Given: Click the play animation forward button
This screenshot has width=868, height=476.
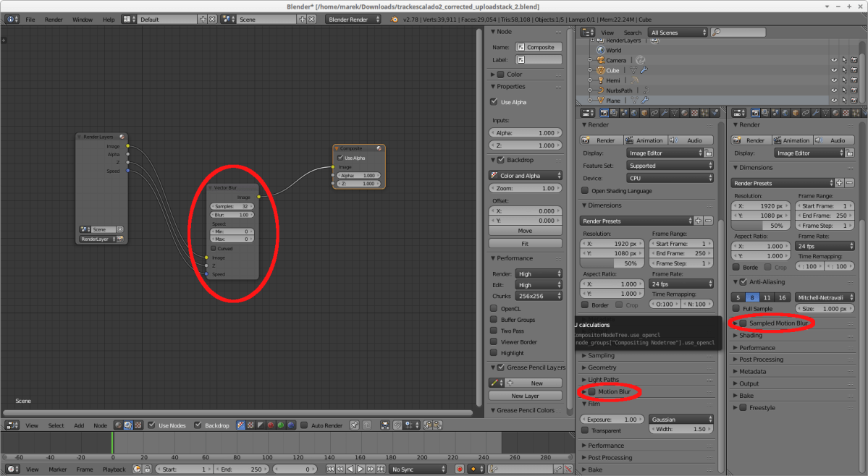Looking at the screenshot, I should (361, 469).
